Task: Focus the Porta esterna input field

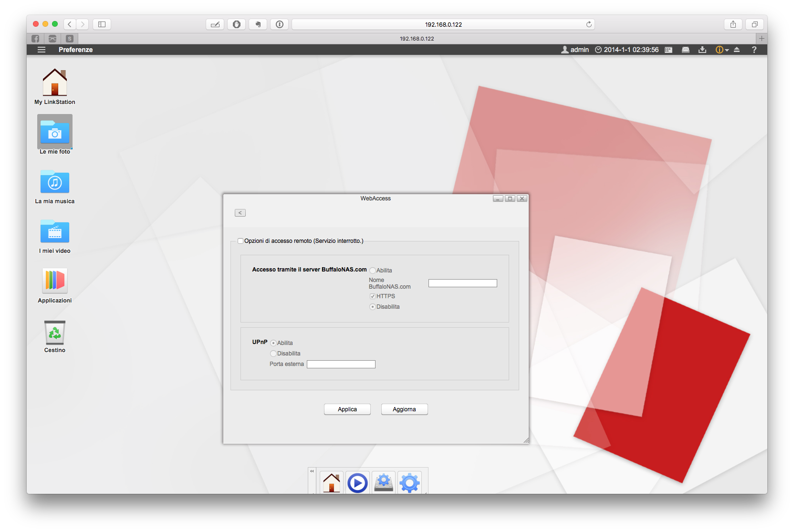Action: 341,365
